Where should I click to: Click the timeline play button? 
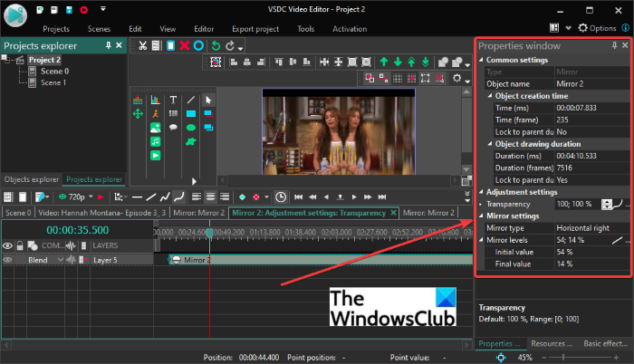coord(354,197)
